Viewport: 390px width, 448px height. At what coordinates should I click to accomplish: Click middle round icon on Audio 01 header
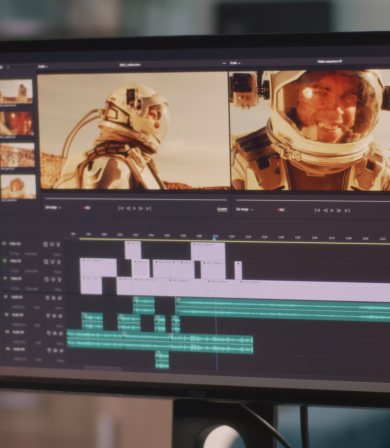coord(54,298)
